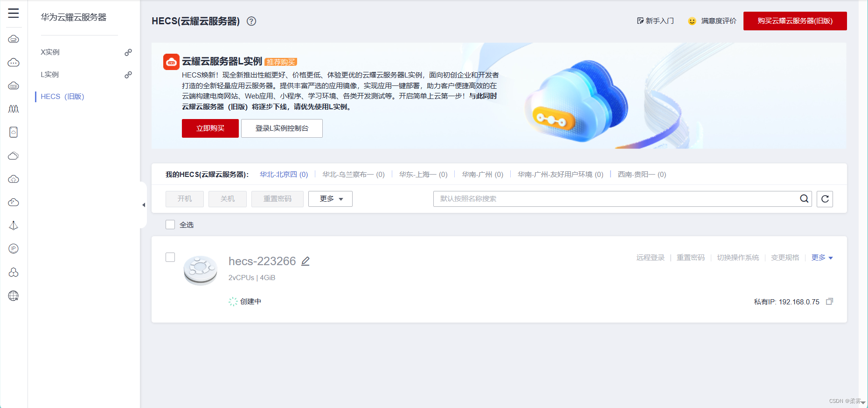The width and height of the screenshot is (868, 408).
Task: Click the Ubuntu image icon of hecs-223266
Action: (x=201, y=270)
